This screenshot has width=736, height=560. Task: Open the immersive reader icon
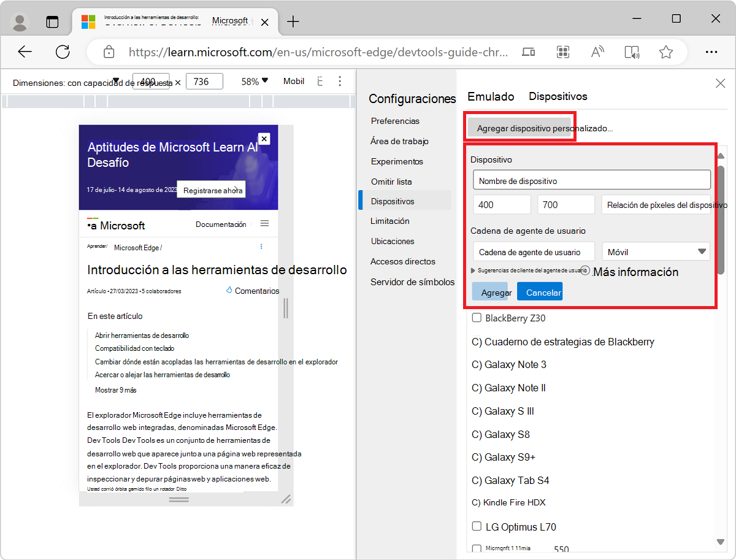click(x=632, y=52)
